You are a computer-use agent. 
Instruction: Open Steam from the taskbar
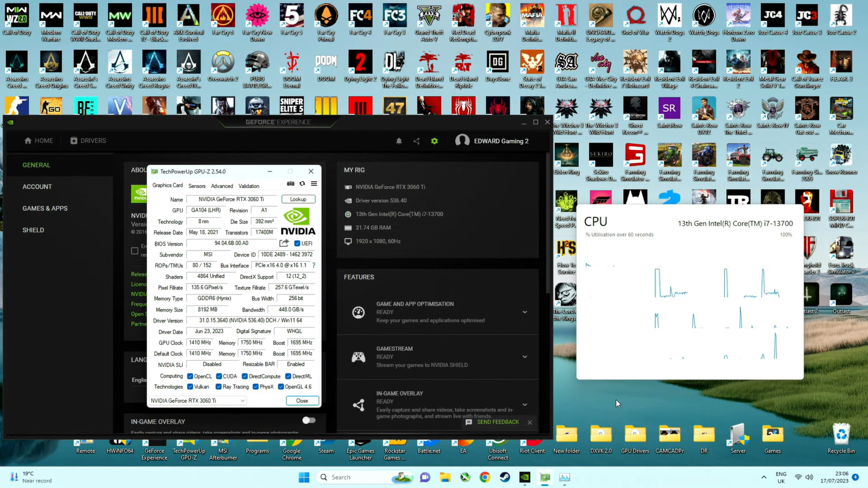(505, 477)
